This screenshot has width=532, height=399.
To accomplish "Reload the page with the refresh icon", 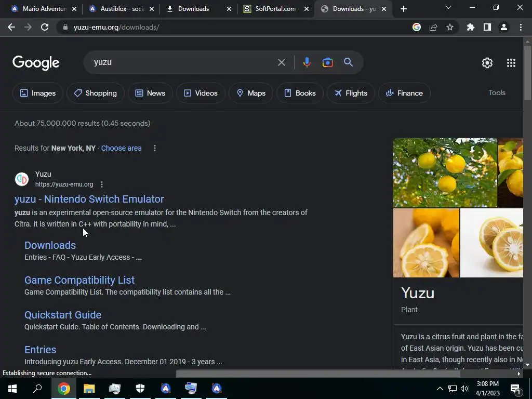I will [x=45, y=27].
